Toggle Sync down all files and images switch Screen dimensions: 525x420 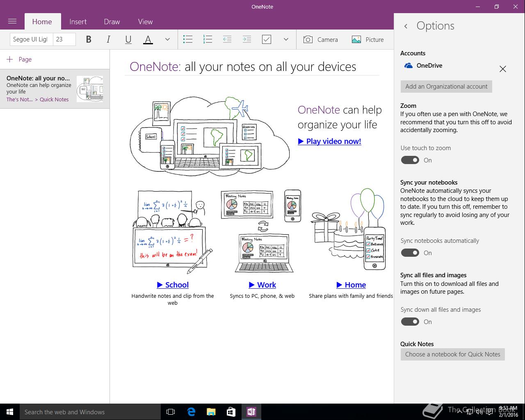pos(410,322)
